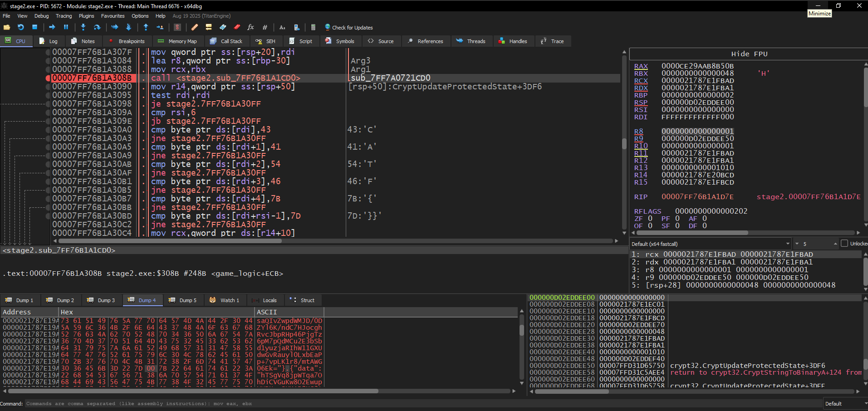The width and height of the screenshot is (868, 411).
Task: Click the command input field
Action: coord(423,404)
